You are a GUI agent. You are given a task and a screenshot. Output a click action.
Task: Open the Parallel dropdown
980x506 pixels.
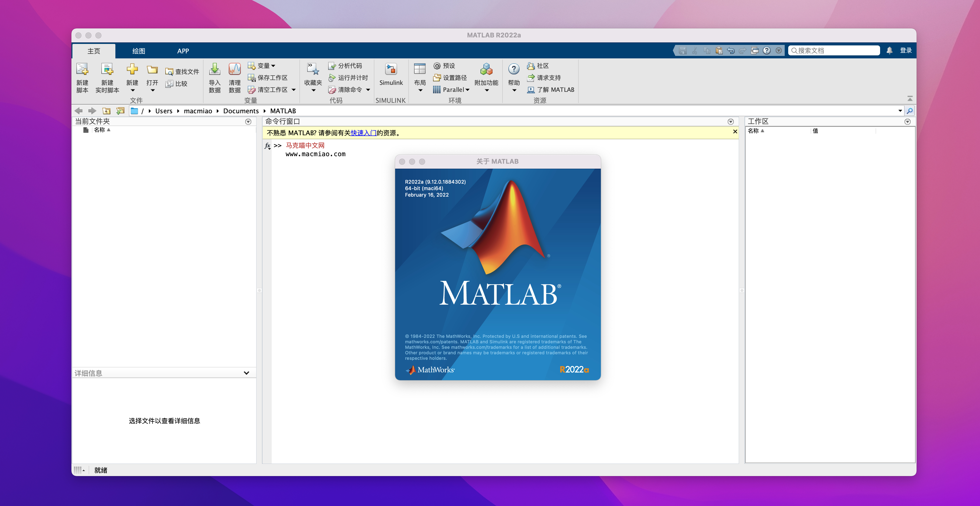(452, 90)
